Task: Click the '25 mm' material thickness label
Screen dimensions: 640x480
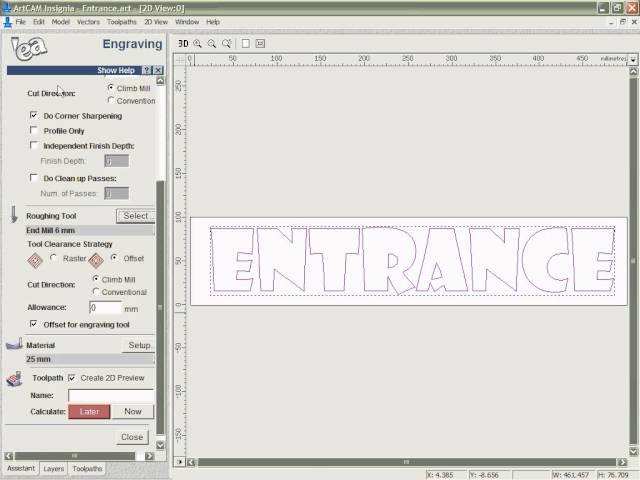Action: click(38, 359)
